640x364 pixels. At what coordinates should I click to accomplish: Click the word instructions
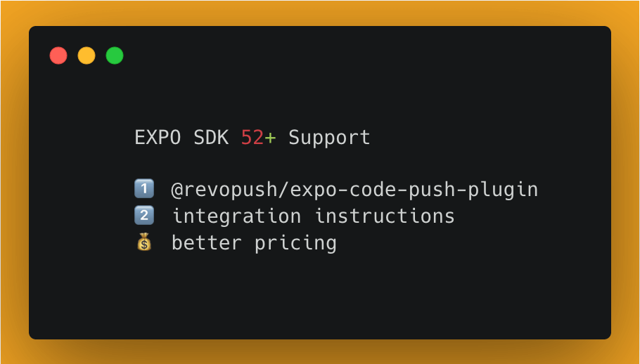point(385,216)
